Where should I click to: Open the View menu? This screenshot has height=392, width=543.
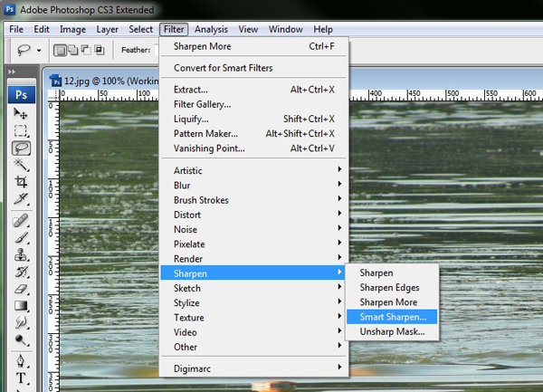coord(248,30)
